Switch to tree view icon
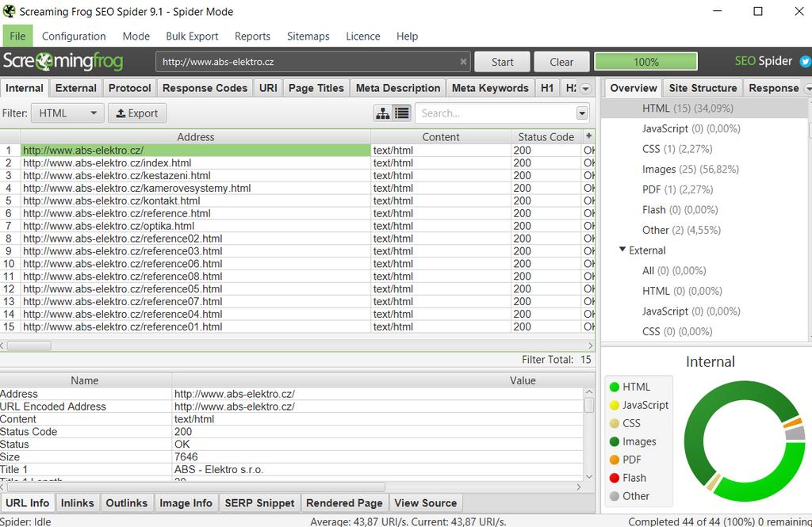Image resolution: width=812 pixels, height=527 pixels. [383, 113]
